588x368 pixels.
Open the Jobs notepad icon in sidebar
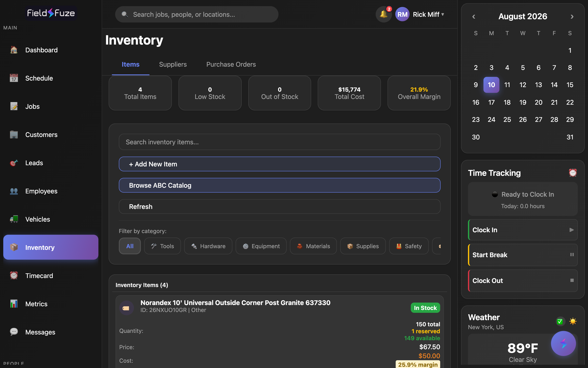[x=14, y=106]
